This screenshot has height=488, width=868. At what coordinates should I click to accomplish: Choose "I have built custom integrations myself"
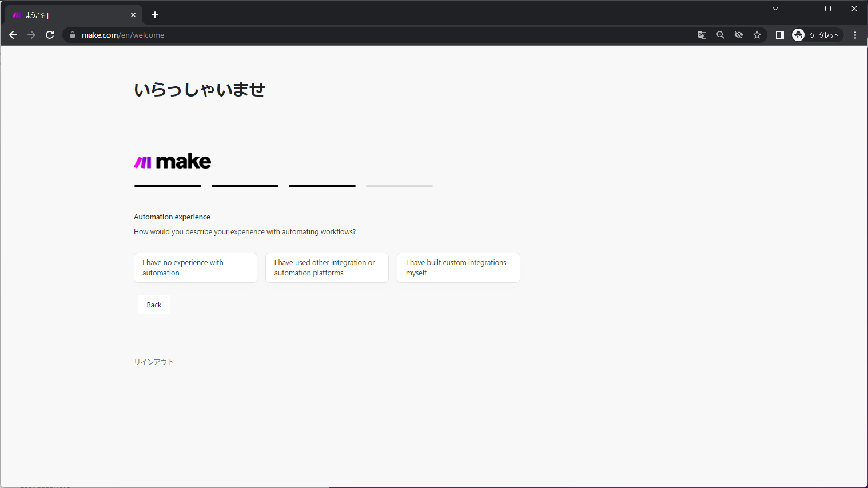[459, 267]
